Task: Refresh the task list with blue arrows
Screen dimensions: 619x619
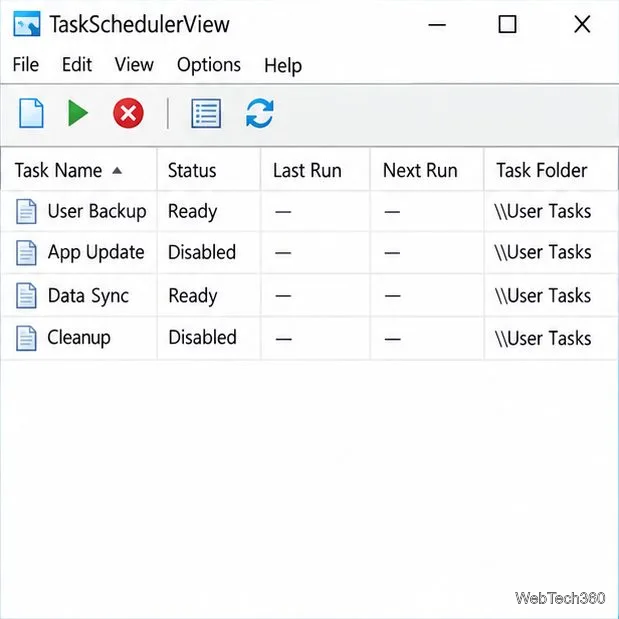Action: [259, 113]
